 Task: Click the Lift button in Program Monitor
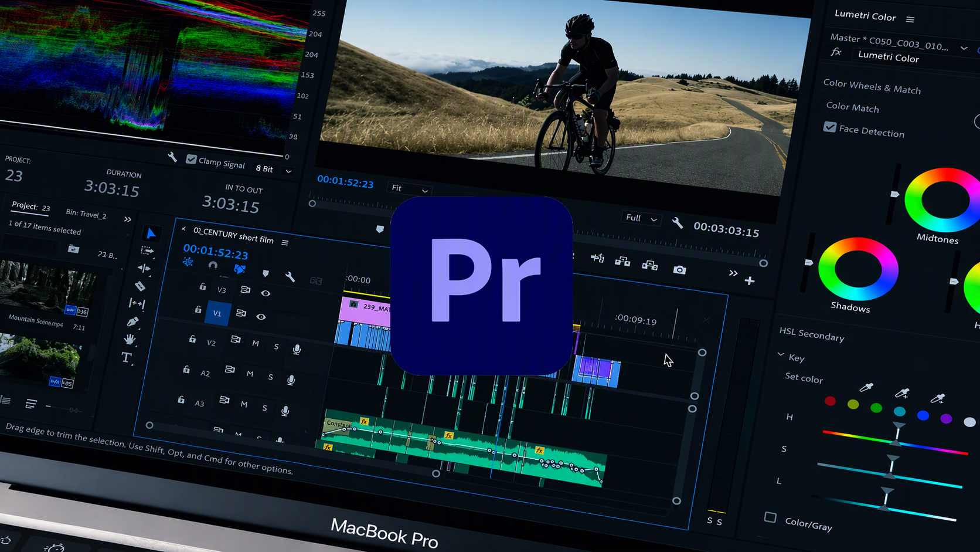coord(622,262)
